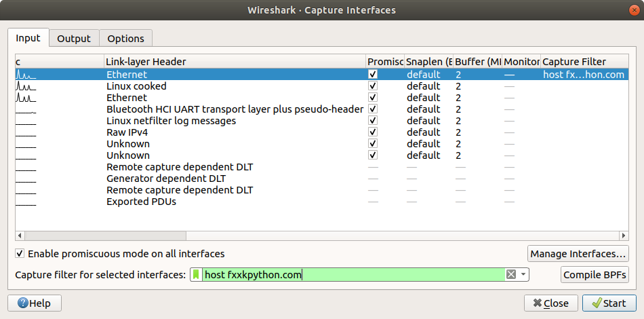Image resolution: width=644 pixels, height=319 pixels.
Task: Toggle promiscuous checkbox for Linux netfilter log row
Action: coord(373,120)
